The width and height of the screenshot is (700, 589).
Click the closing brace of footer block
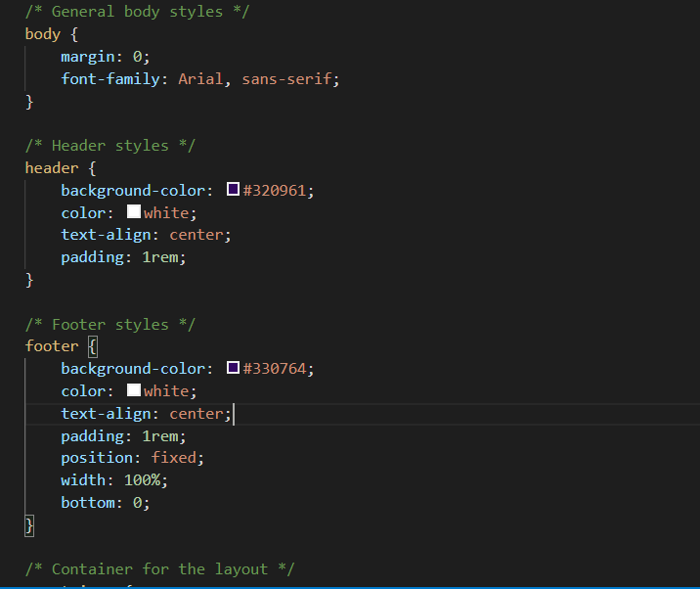click(x=29, y=526)
